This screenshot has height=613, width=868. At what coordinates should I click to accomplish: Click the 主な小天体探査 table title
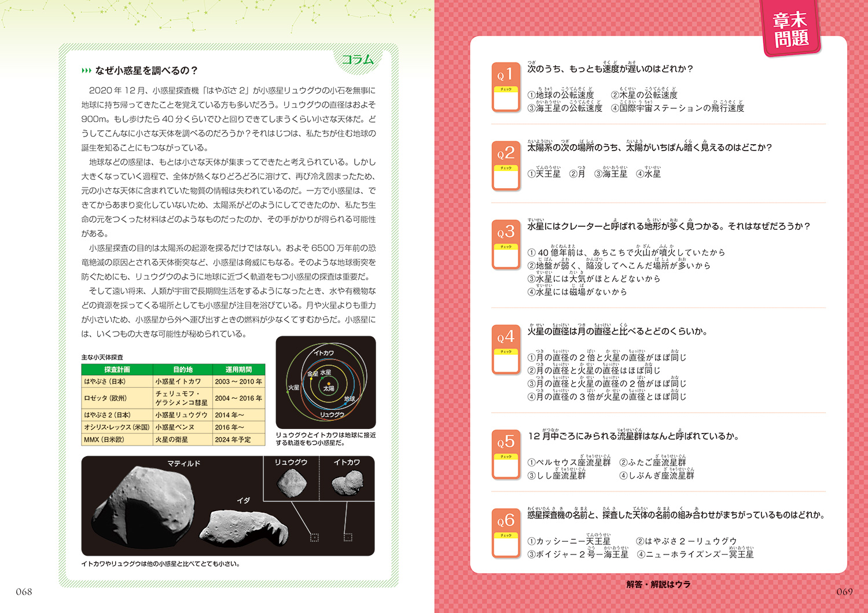click(102, 357)
